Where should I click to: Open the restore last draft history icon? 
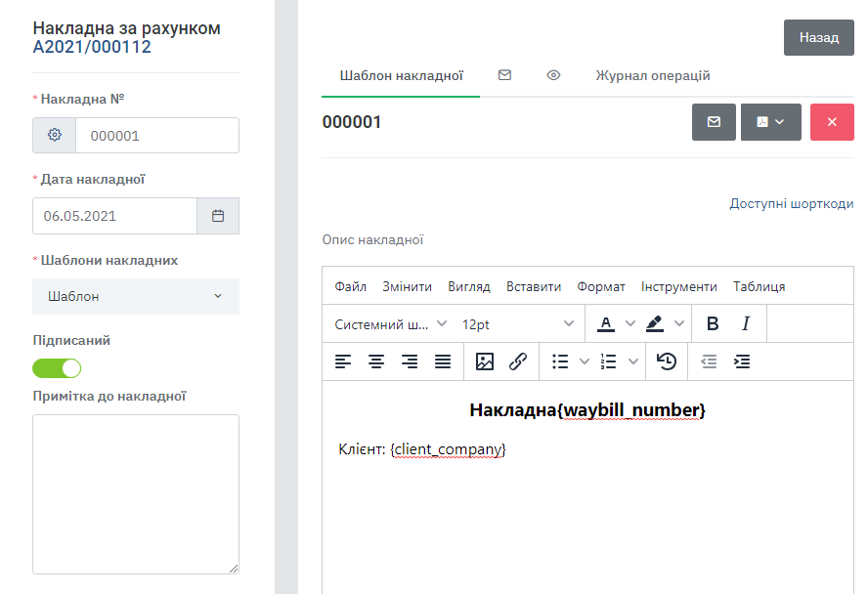pos(667,361)
